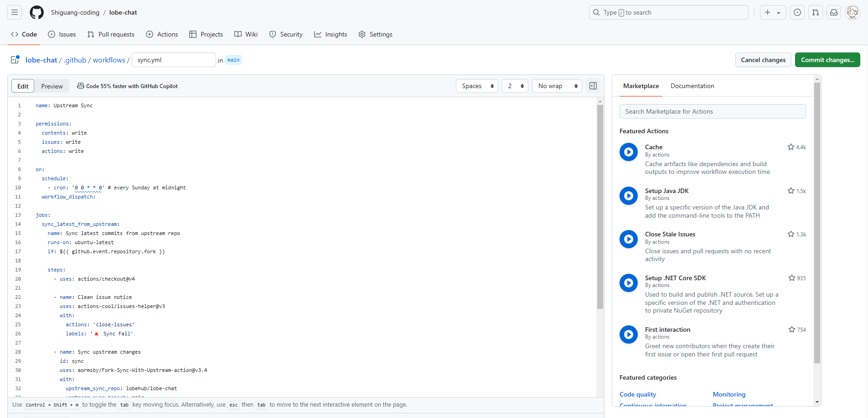Open the Close Stale Issues action icon

click(x=629, y=239)
